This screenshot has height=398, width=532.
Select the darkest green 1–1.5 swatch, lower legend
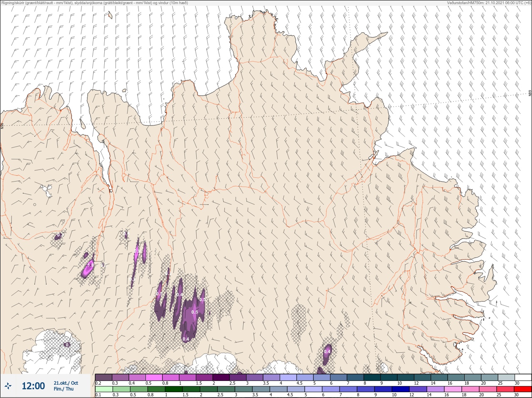click(x=173, y=389)
